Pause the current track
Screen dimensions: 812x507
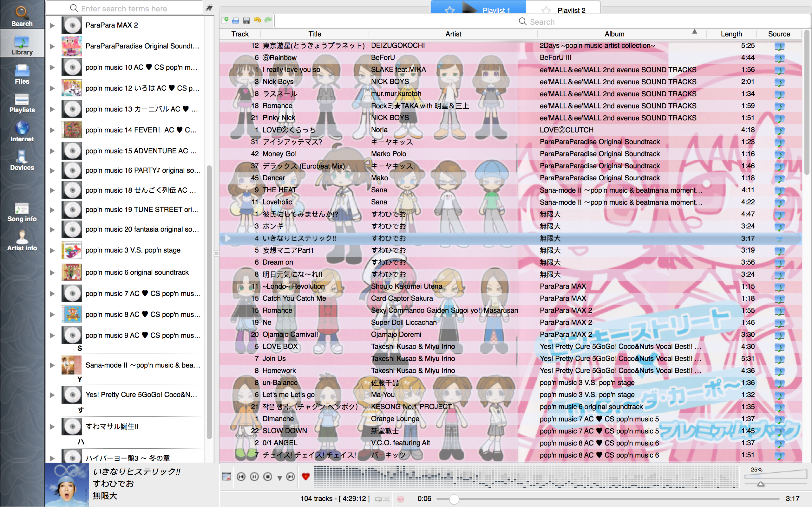click(x=254, y=477)
